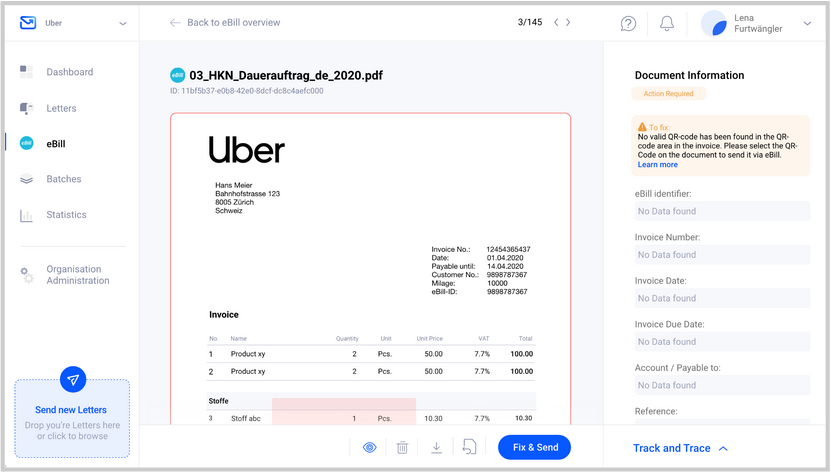This screenshot has height=473, width=831.
Task: Click the Track and Trace chevron
Action: 723,449
